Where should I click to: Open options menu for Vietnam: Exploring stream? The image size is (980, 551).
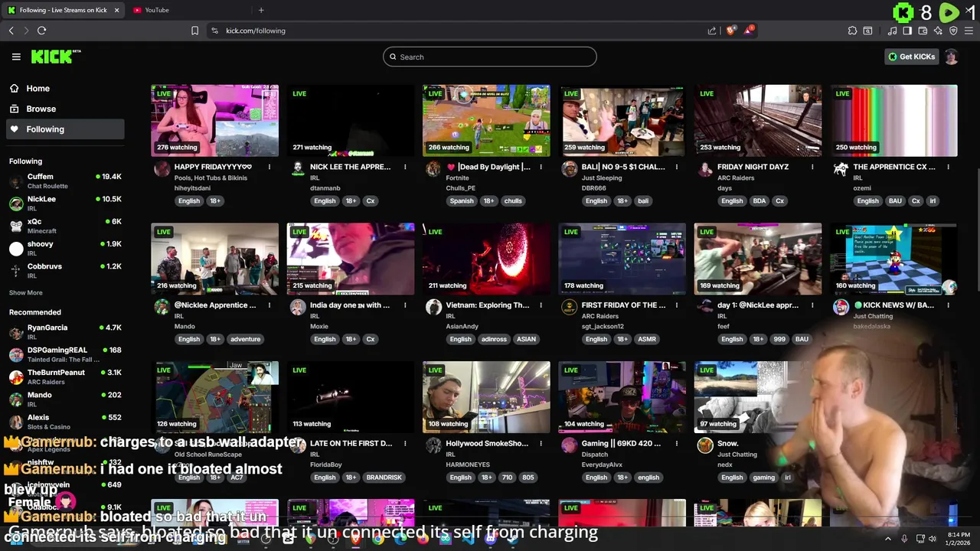541,305
